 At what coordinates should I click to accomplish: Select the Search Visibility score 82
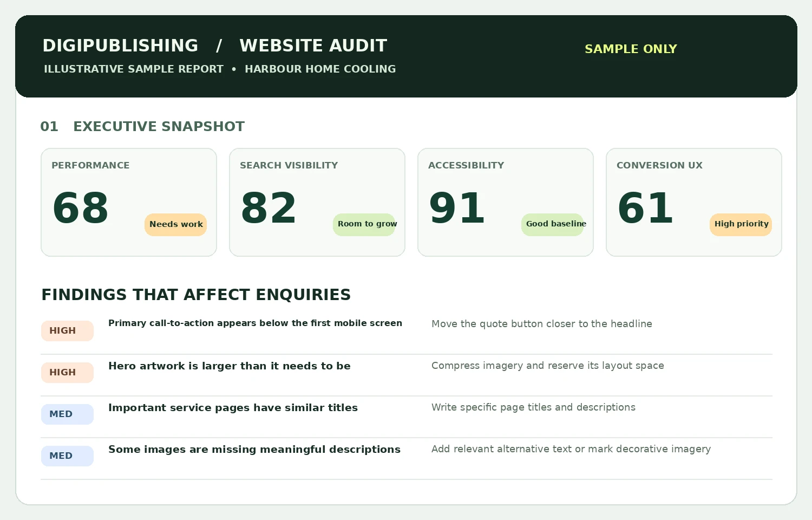269,208
